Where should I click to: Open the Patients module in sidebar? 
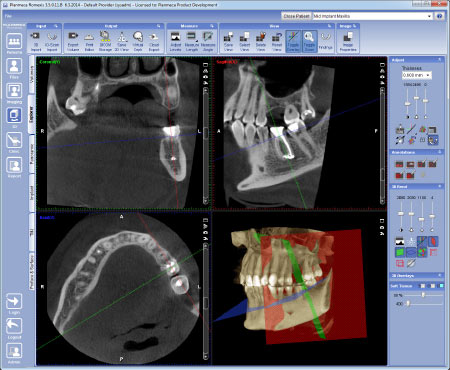[x=14, y=43]
